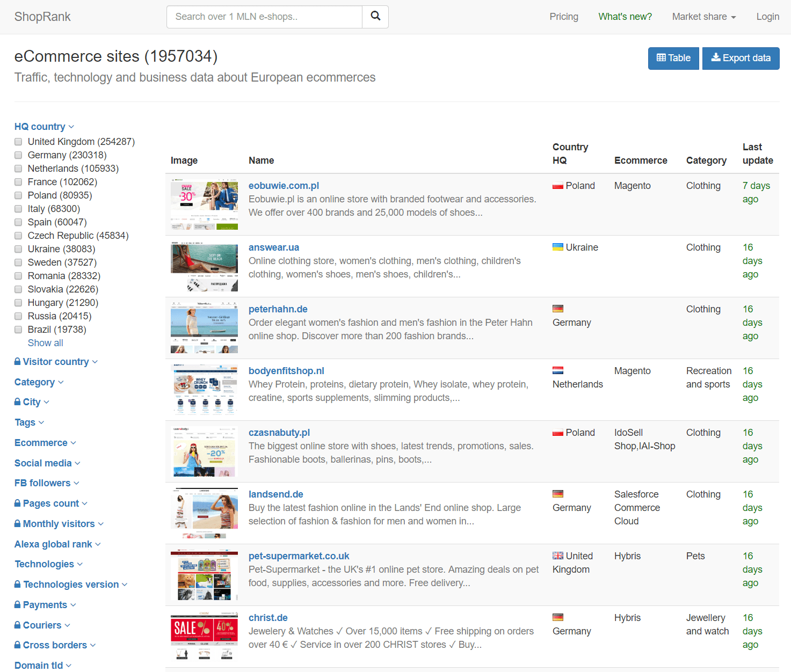The width and height of the screenshot is (791, 672).
Task: Check the United Kingdom country filter
Action: click(x=18, y=142)
